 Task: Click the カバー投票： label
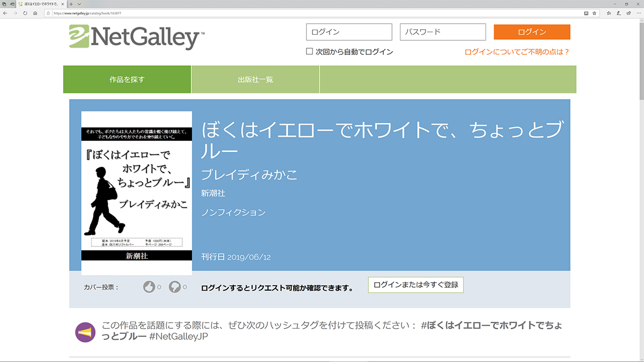coord(102,287)
